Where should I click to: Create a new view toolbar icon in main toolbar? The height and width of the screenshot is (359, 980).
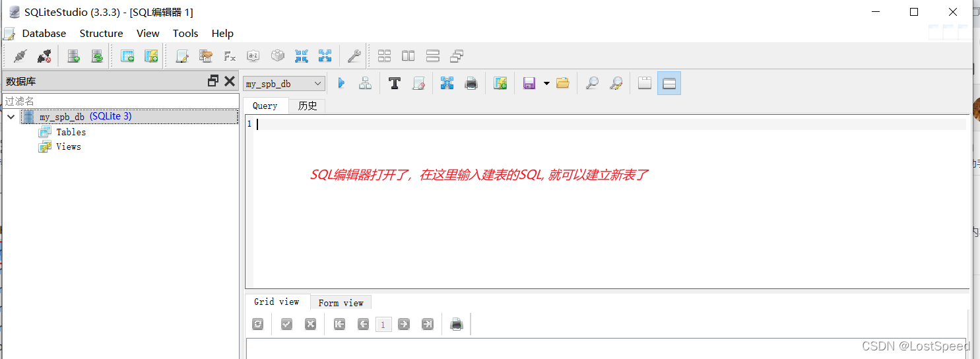[x=151, y=56]
